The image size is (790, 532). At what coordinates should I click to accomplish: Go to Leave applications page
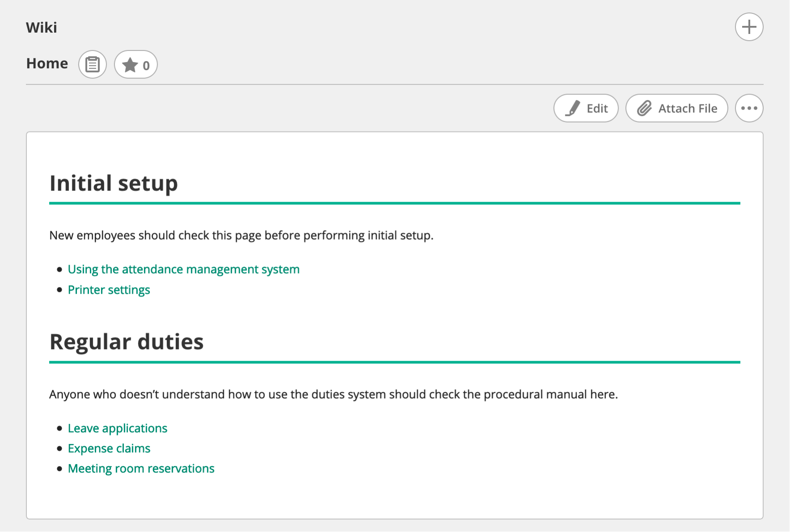117,428
